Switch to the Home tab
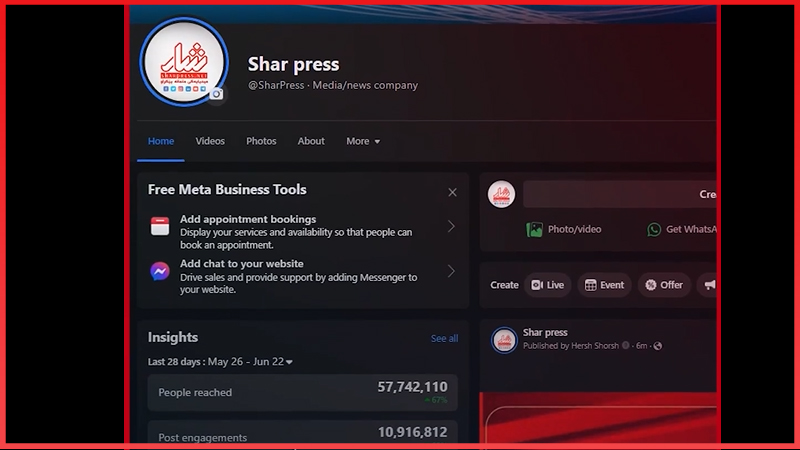Image resolution: width=800 pixels, height=450 pixels. tap(161, 141)
